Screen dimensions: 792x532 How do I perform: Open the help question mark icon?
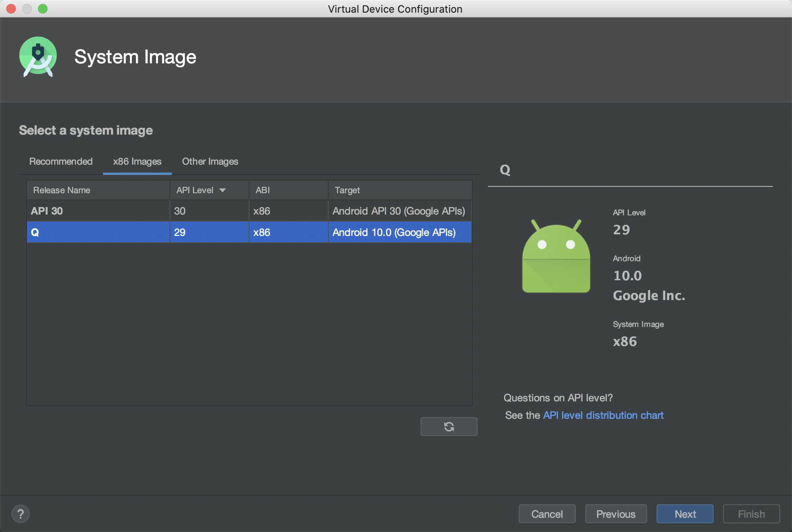[x=21, y=514]
